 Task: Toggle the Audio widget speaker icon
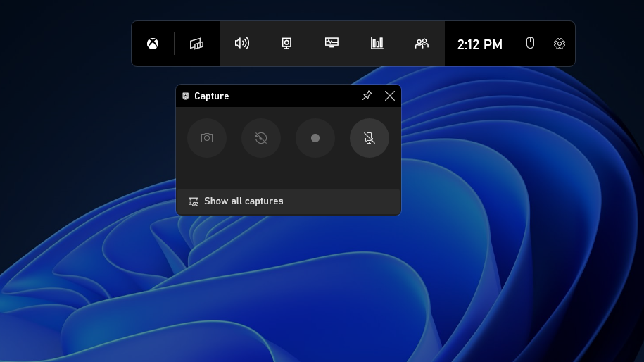(x=242, y=43)
